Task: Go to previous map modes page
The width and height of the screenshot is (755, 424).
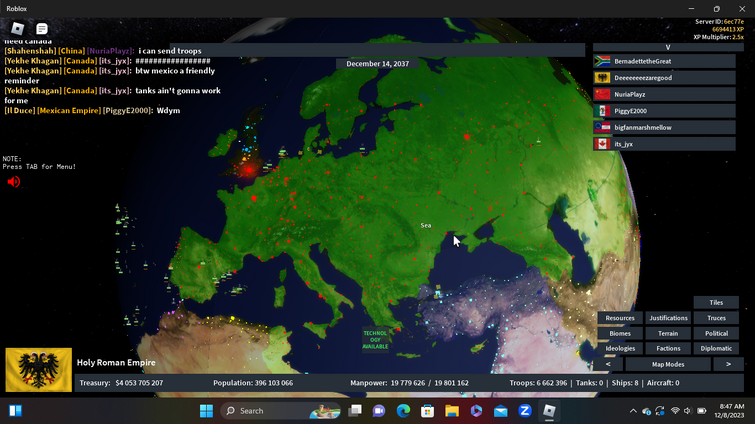Action: tap(608, 364)
